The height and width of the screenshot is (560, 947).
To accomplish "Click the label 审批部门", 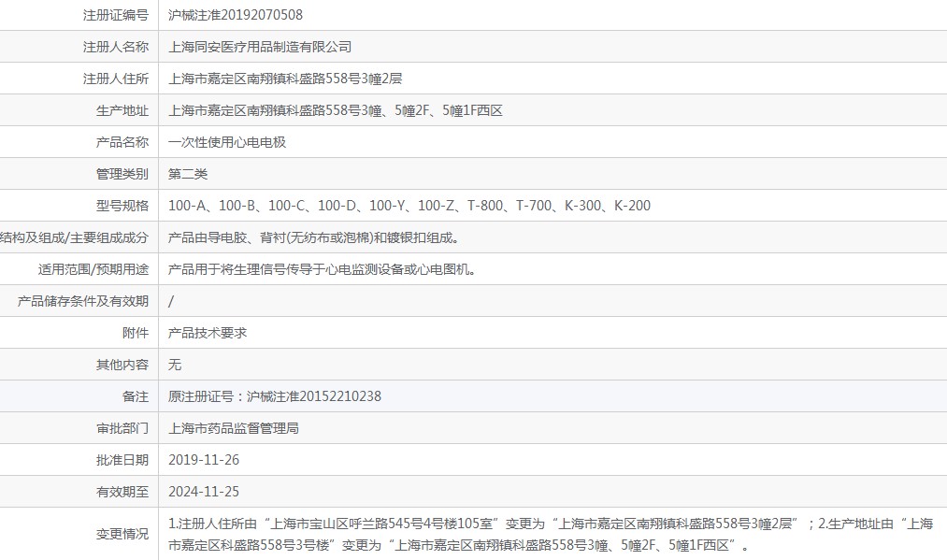I will tap(122, 428).
